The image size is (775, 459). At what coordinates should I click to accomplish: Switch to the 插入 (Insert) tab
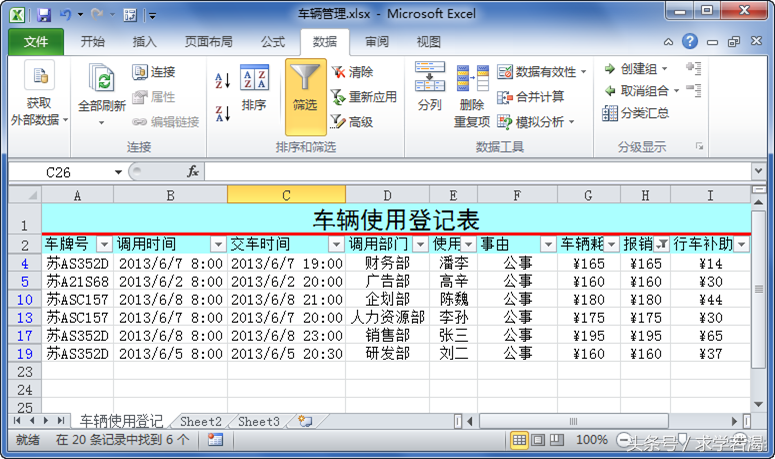tap(144, 42)
